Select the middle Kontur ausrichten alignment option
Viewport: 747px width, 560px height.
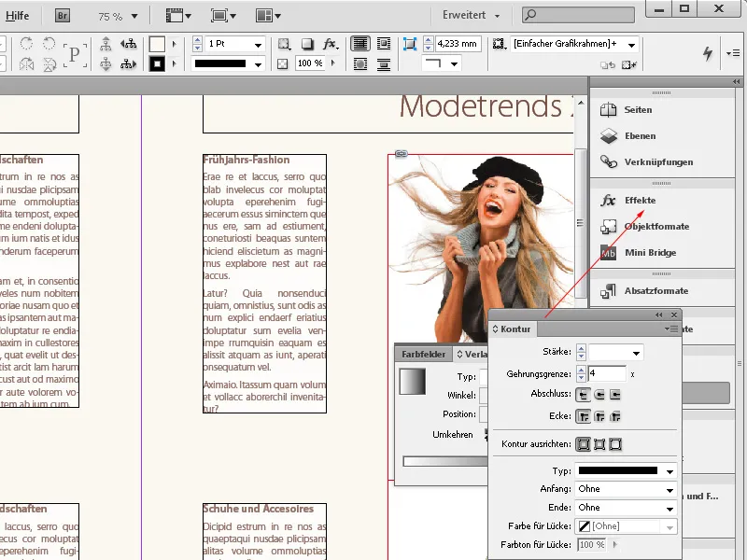point(599,442)
